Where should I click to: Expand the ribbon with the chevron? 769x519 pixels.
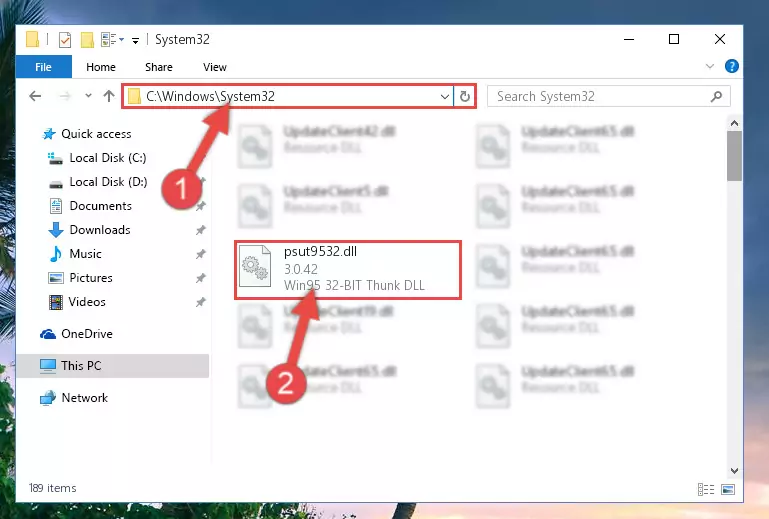click(710, 66)
